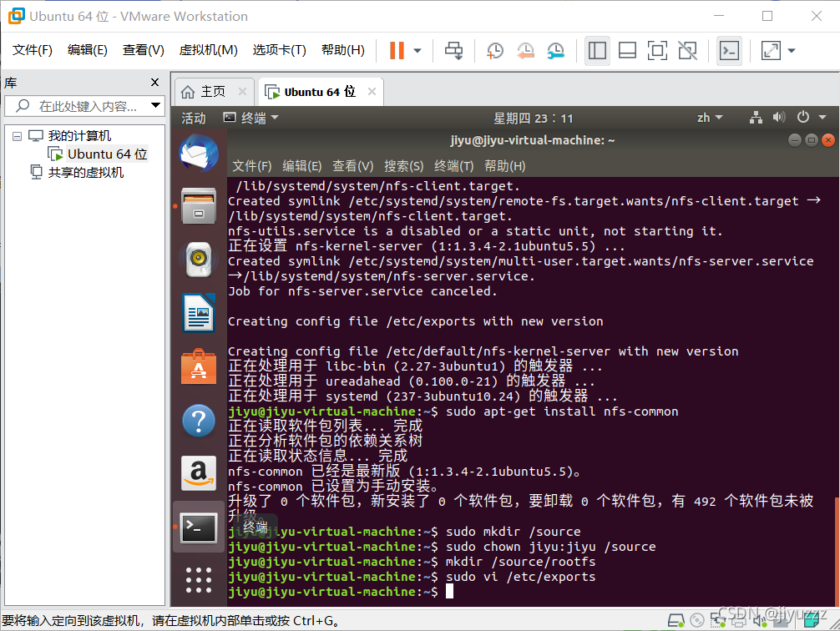Pause the virtual machine with the pause button
This screenshot has height=631, width=840.
[397, 50]
